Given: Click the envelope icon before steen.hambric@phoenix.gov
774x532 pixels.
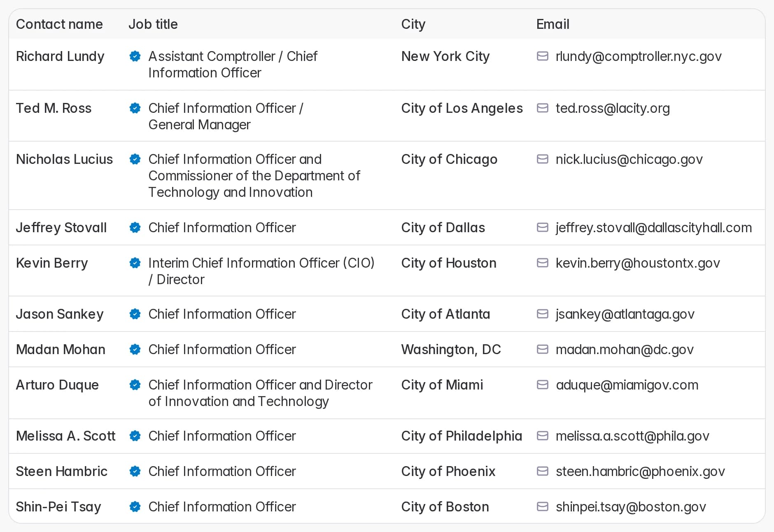Looking at the screenshot, I should pos(543,471).
